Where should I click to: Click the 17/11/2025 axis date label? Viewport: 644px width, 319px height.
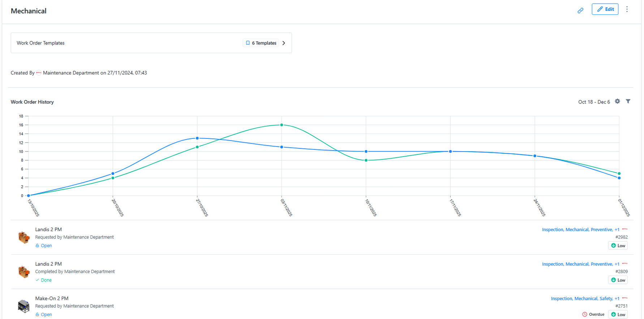click(455, 208)
